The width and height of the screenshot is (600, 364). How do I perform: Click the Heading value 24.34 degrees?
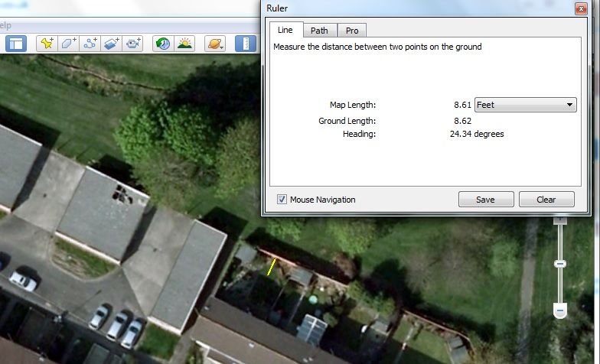click(x=477, y=134)
